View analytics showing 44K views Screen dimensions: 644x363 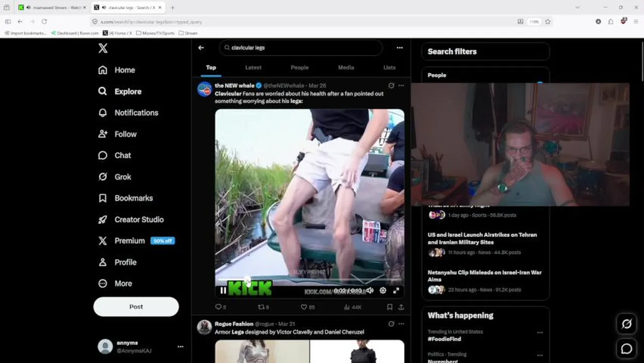pos(353,307)
